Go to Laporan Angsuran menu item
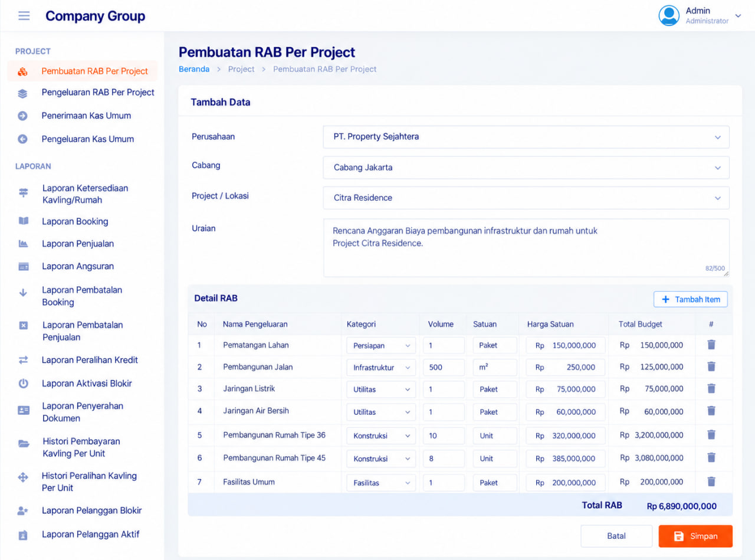 pyautogui.click(x=78, y=266)
